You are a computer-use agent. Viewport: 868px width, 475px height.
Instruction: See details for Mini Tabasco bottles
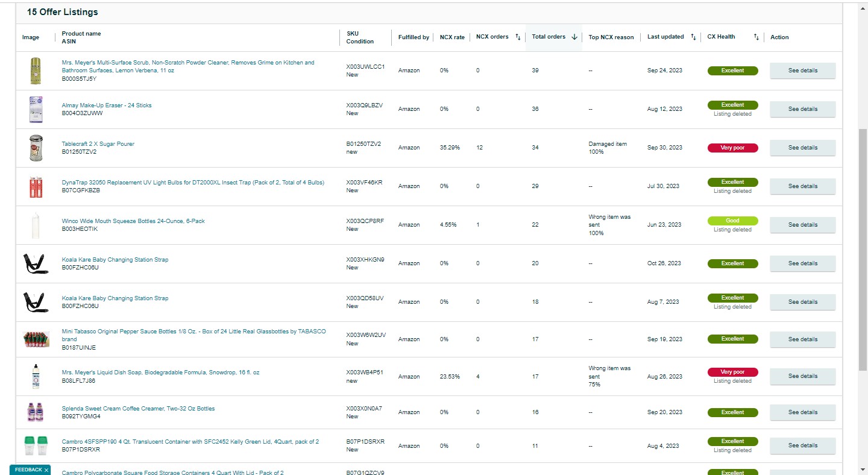[803, 339]
